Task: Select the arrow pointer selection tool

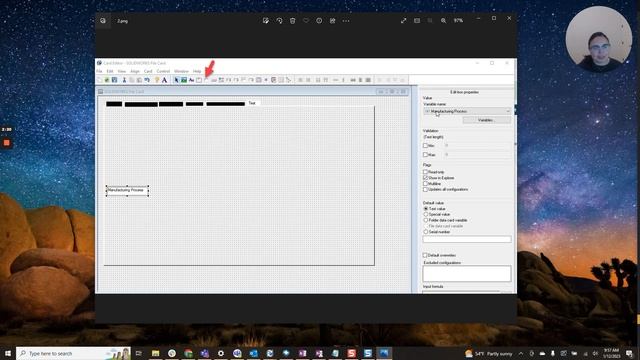Action: point(176,80)
